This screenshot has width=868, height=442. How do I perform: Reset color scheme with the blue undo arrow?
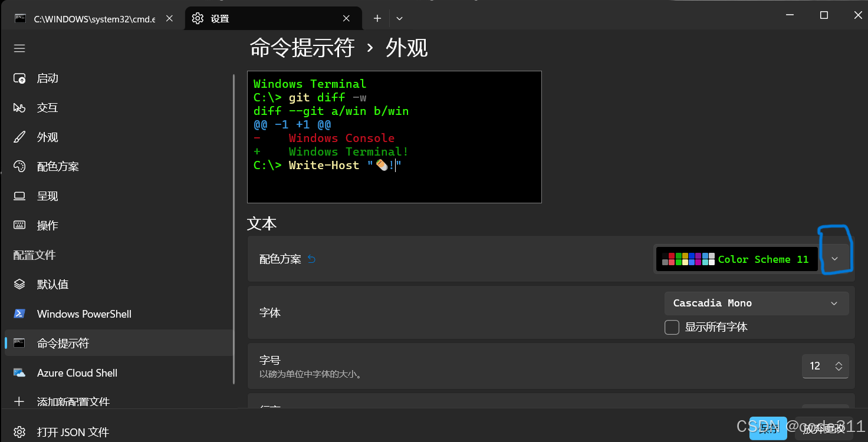311,259
